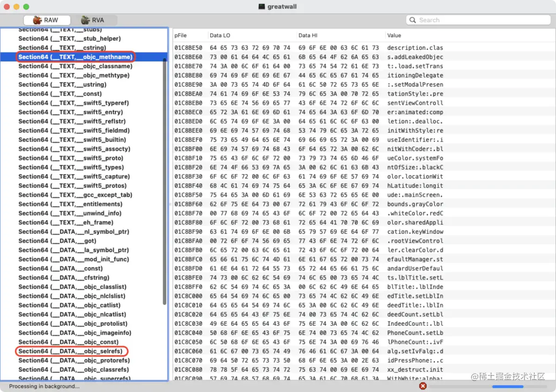Select Section64 (__DATA,__mod_init_func)
Viewport: 556px width, 392px height.
(74, 259)
